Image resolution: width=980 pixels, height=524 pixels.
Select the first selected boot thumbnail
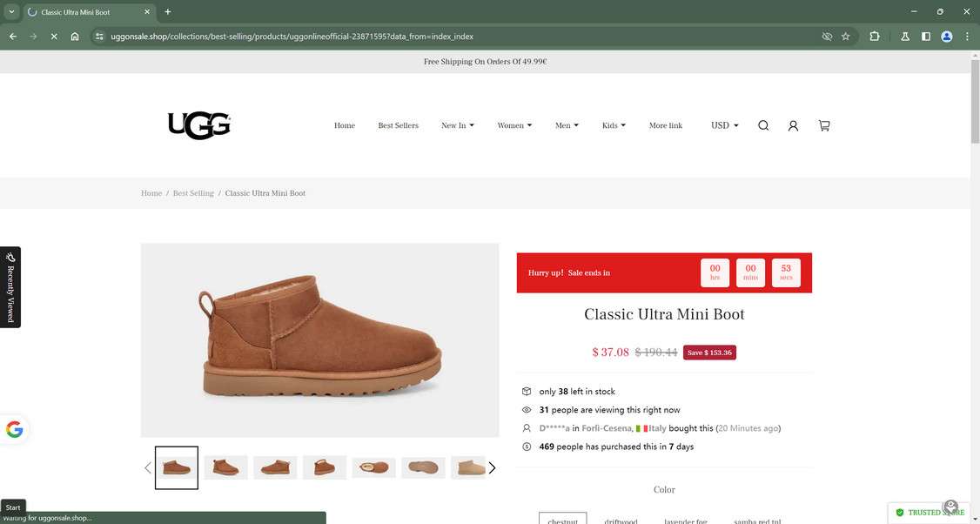[x=177, y=467]
